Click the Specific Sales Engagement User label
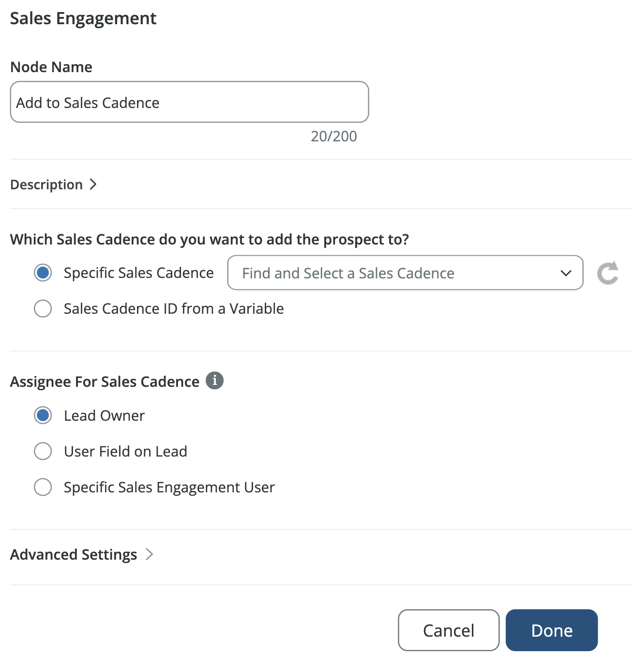Viewport: 633px width, 672px height. tap(169, 487)
